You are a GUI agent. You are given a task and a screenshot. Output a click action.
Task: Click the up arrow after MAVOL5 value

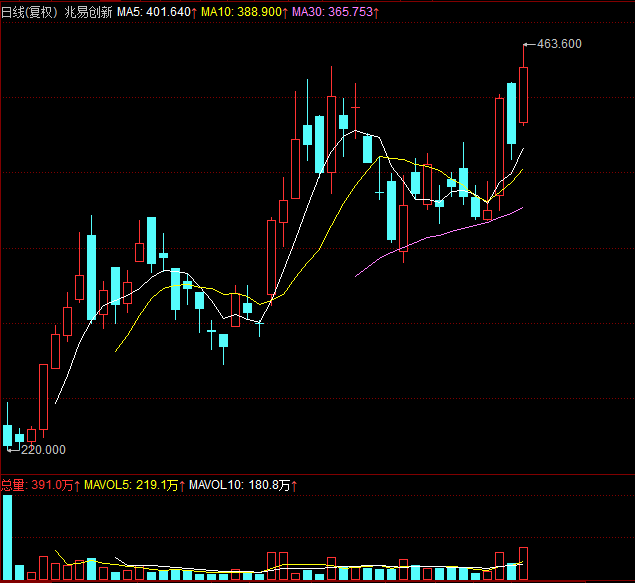pyautogui.click(x=184, y=485)
